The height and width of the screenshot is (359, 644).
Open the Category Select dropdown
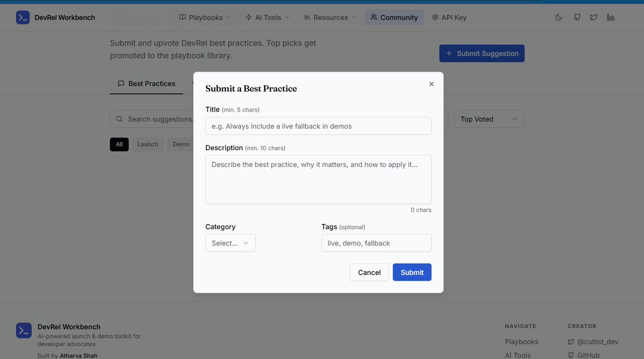(x=230, y=243)
